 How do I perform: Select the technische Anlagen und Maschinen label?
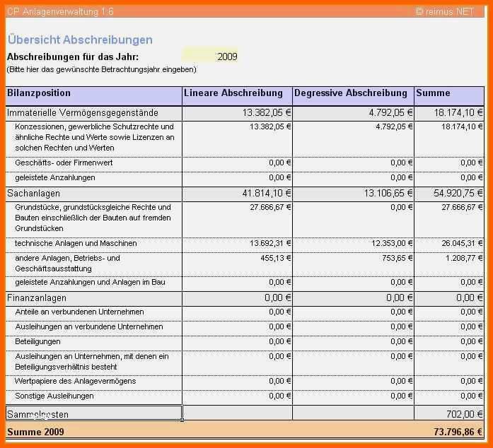click(76, 244)
